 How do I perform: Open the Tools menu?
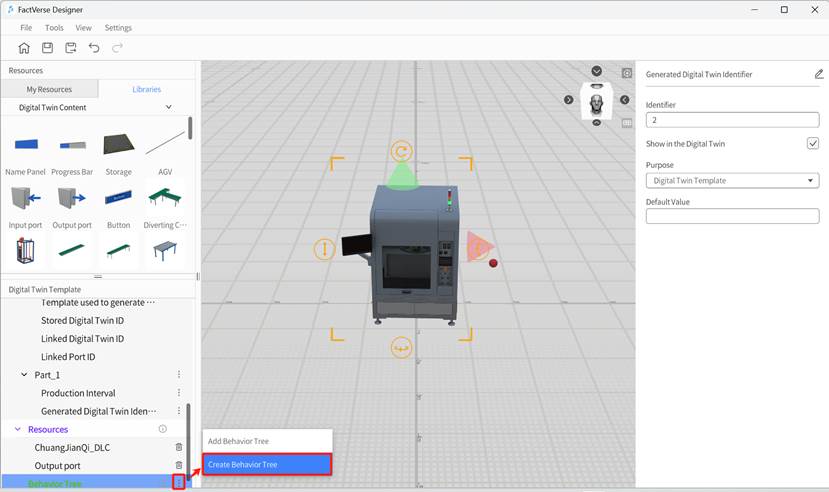tap(54, 28)
